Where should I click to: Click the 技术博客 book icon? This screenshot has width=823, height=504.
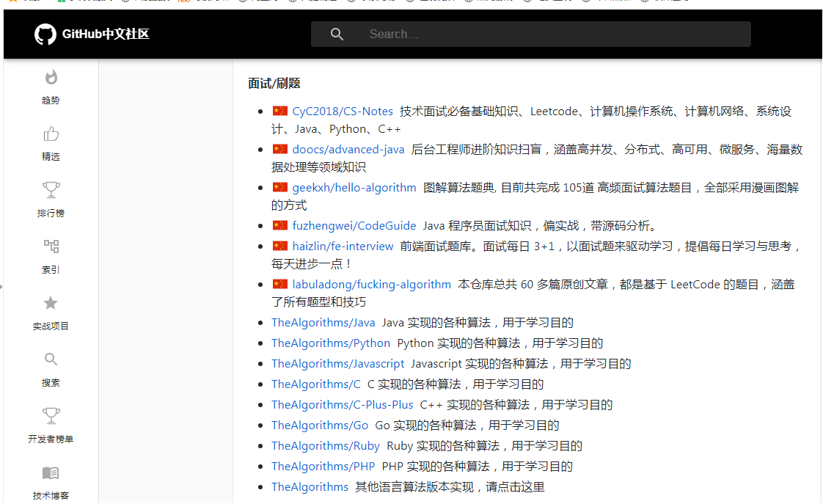point(51,472)
